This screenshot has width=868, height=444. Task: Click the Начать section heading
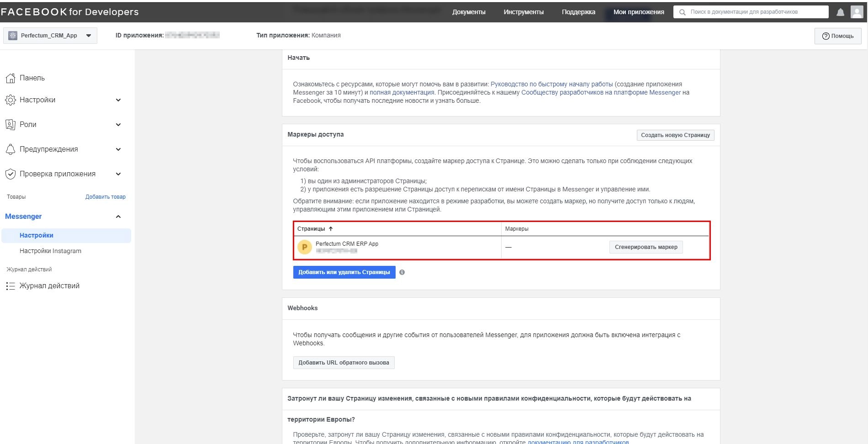click(298, 58)
